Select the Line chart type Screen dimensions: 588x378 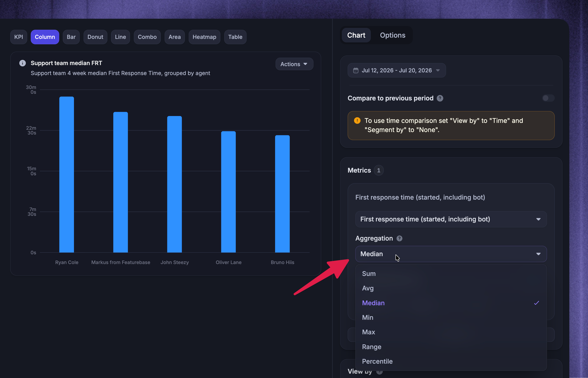click(x=120, y=37)
